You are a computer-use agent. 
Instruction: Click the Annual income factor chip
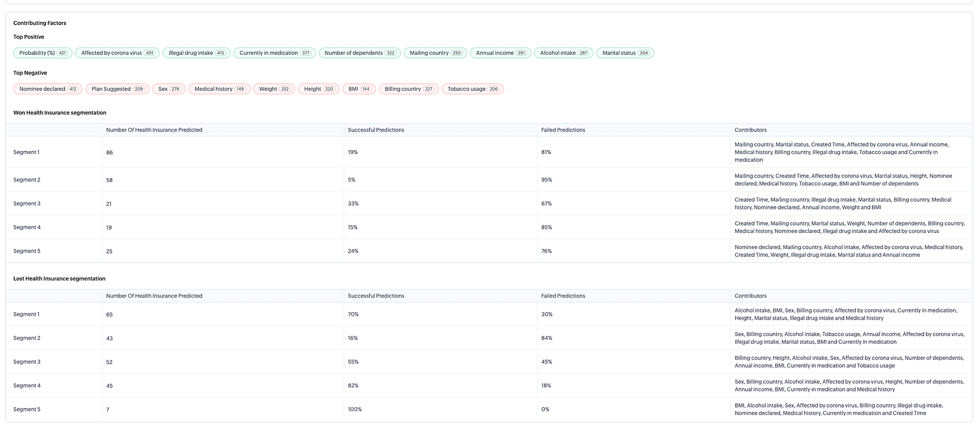500,53
